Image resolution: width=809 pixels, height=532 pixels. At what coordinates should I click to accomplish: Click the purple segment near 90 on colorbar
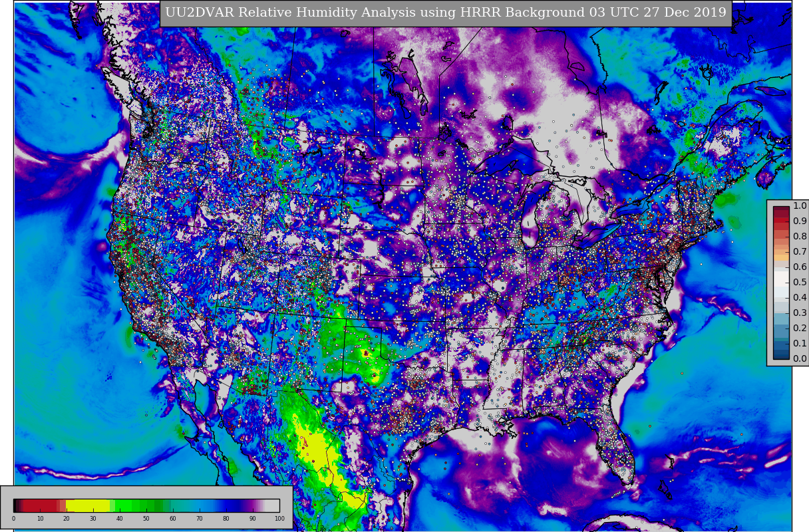pyautogui.click(x=251, y=505)
